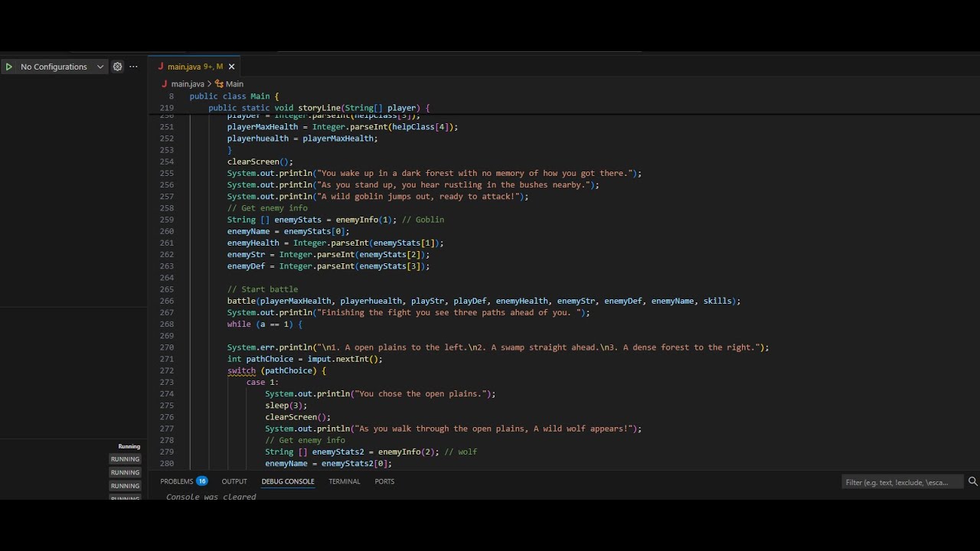Jump to sticky line 'public class Main {'
The height and width of the screenshot is (551, 980).
234,96
